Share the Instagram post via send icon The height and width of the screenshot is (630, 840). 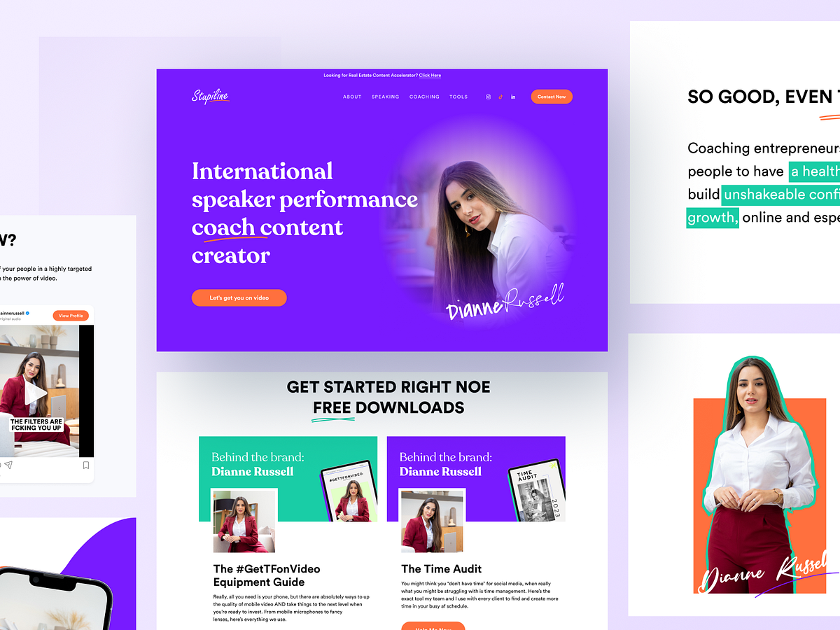[8, 465]
